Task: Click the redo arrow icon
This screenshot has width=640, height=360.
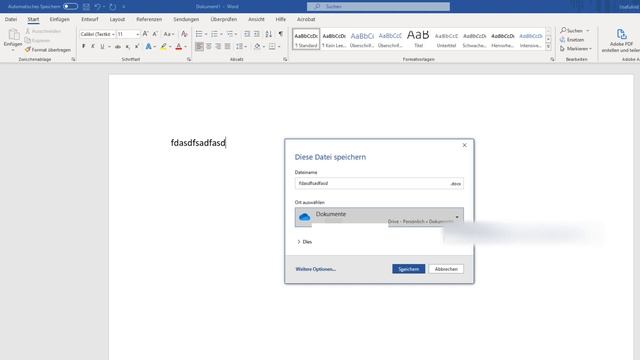Action: [113, 7]
